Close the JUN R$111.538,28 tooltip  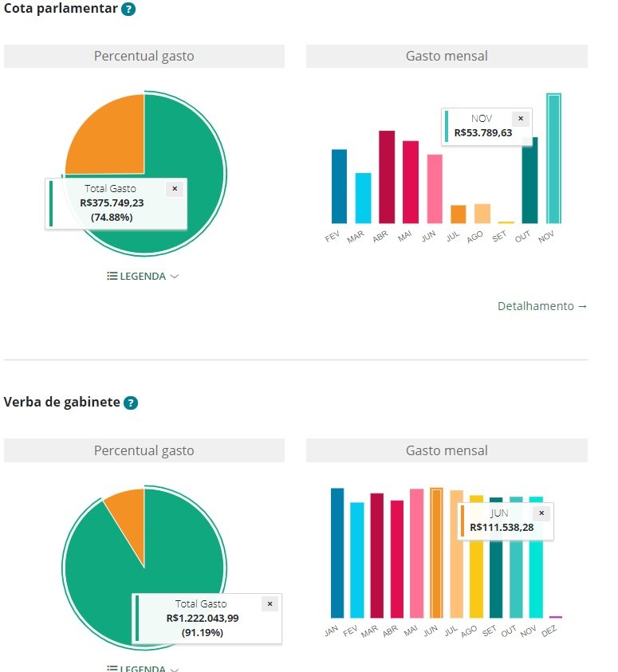(x=541, y=513)
